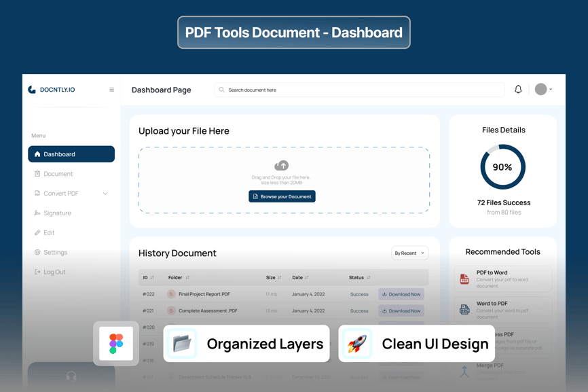Sort the table by Size column
Screen dimensions: 588x392
point(280,278)
